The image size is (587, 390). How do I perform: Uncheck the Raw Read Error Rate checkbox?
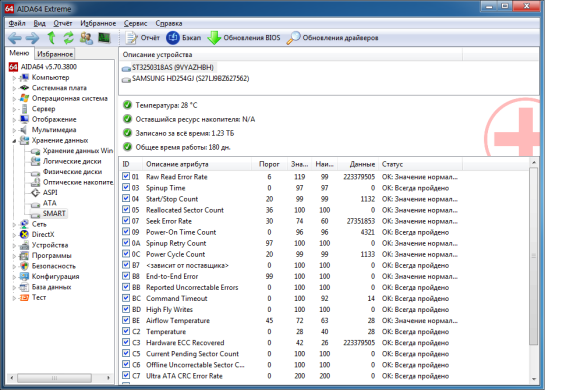coord(126,176)
